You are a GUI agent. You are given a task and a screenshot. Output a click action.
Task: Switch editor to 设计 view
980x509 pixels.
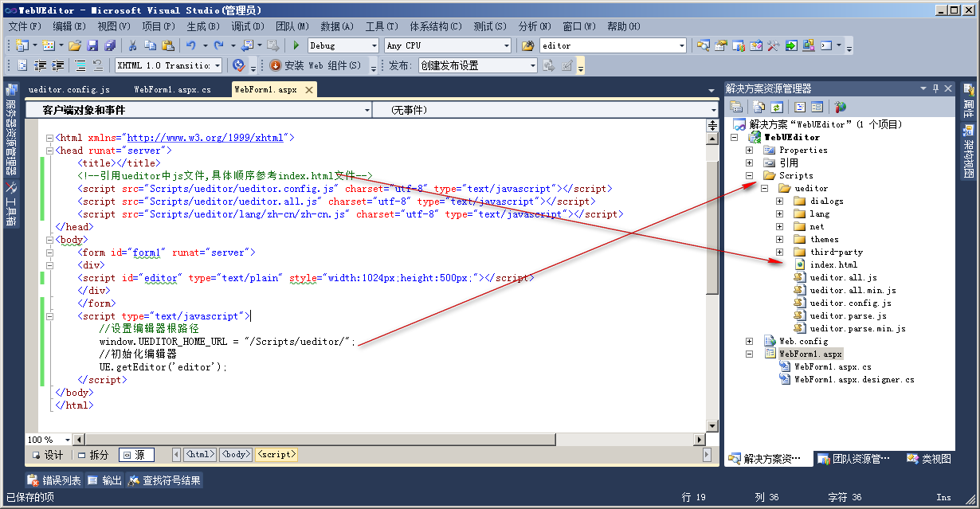(x=48, y=455)
